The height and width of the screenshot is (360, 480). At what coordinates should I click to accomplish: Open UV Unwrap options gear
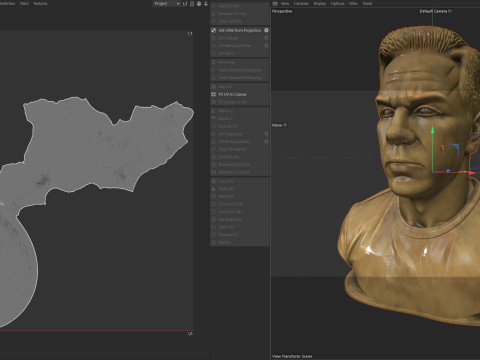266,38
